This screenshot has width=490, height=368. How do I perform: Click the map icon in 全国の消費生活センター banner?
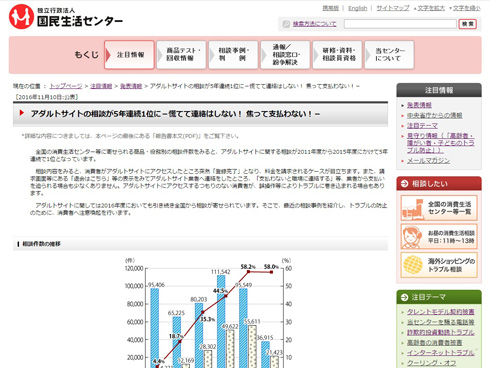(x=413, y=209)
